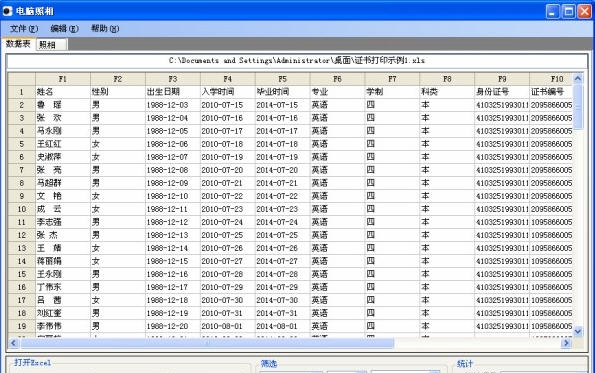Click the 学制 cell in row 1
This screenshot has width=595, height=373.
click(x=392, y=92)
